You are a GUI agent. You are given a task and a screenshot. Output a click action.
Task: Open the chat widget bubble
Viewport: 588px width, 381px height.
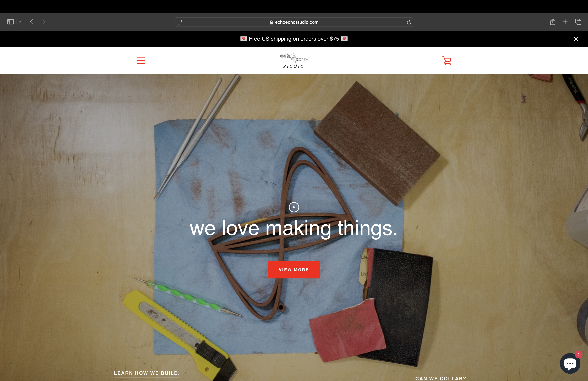[570, 363]
